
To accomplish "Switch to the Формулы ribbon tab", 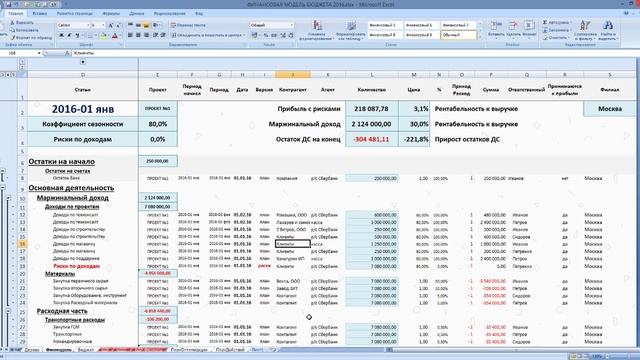I will point(111,13).
